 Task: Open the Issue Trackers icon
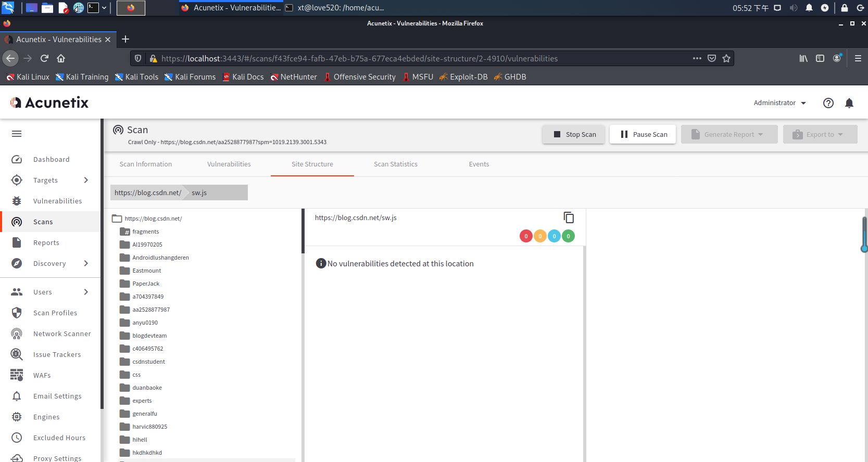[x=17, y=354]
